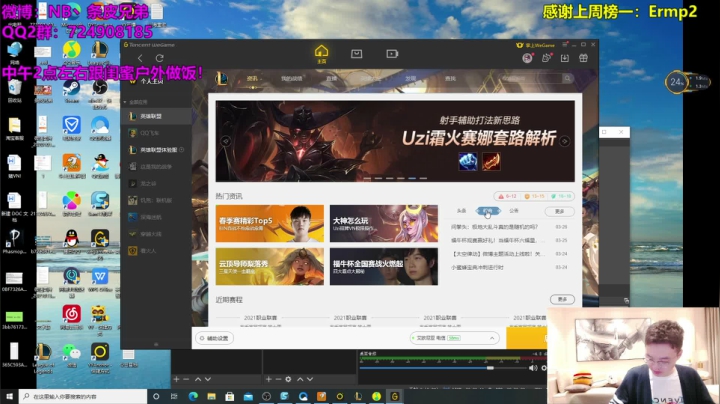Show the next banner slide
This screenshot has height=404, width=720.
click(565, 141)
